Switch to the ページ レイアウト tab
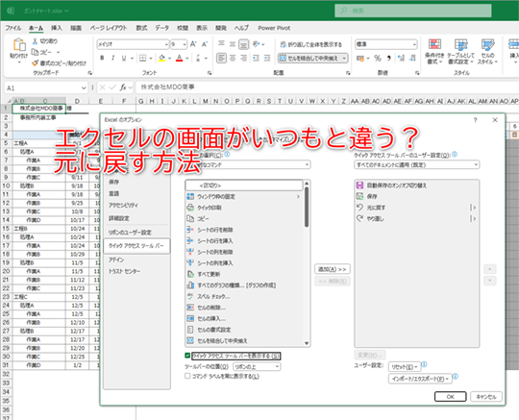 [109, 28]
